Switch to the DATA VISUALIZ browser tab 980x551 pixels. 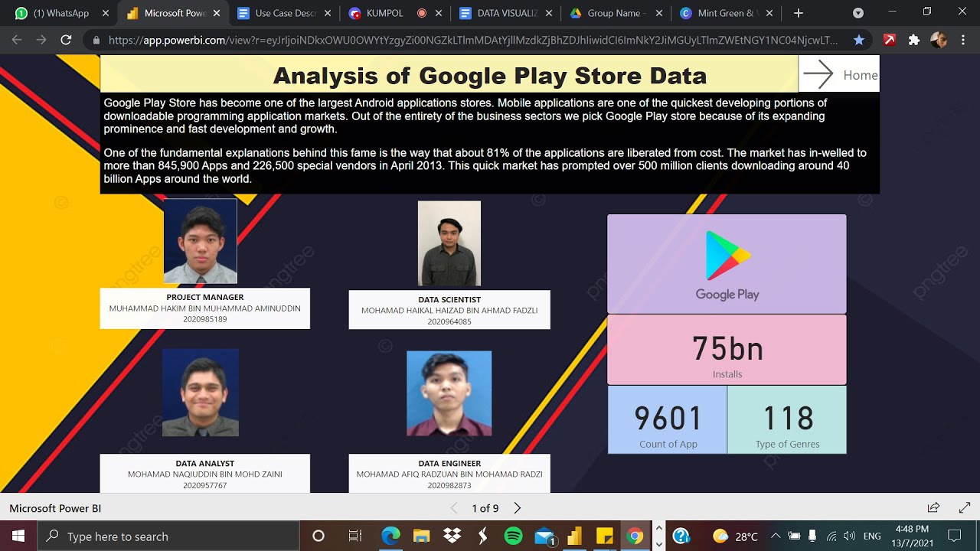click(507, 13)
